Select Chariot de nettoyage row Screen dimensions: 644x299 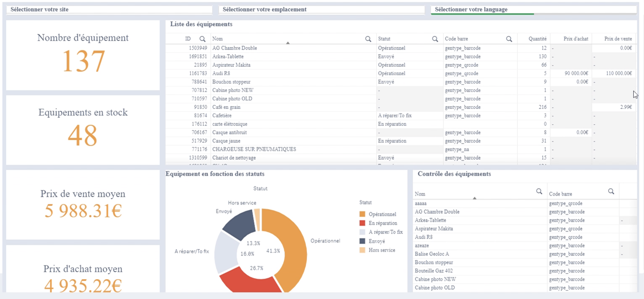[x=401, y=158]
